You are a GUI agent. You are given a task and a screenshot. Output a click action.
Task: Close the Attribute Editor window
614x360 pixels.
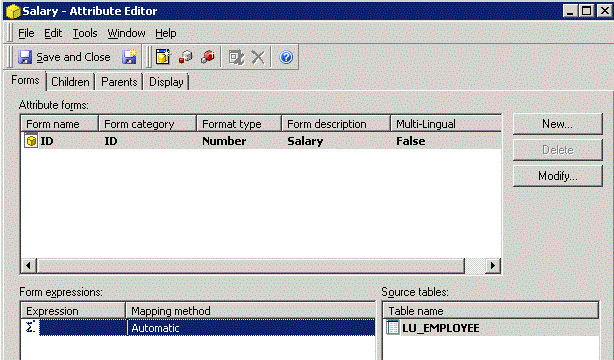(604, 11)
